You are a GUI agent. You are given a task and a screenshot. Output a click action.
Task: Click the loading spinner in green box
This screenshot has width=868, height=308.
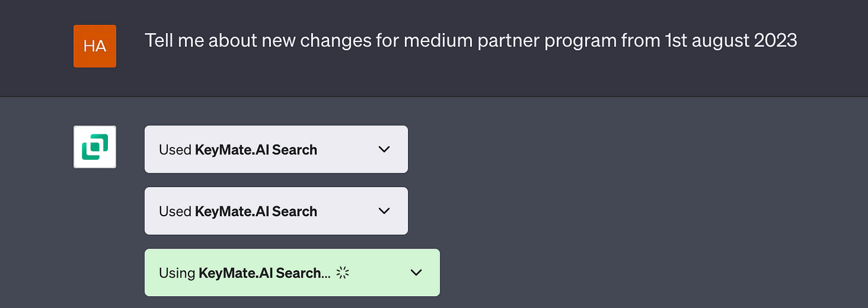point(342,273)
